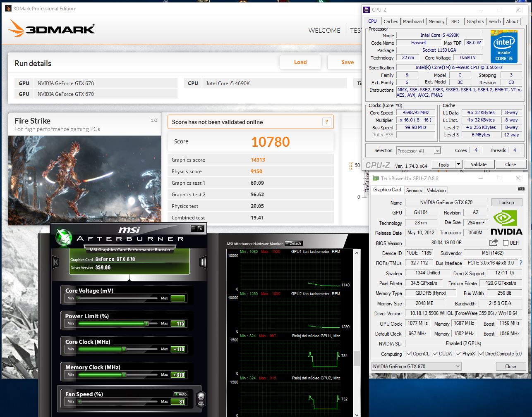Click the Fire Strike score 10780
This screenshot has height=417, width=532.
pos(271,142)
